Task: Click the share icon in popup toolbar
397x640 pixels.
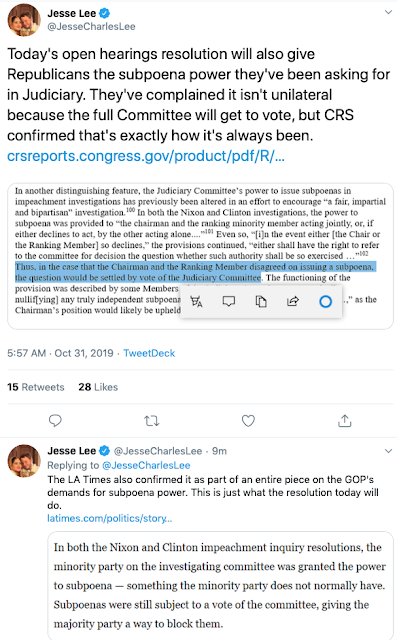Action: [x=293, y=302]
